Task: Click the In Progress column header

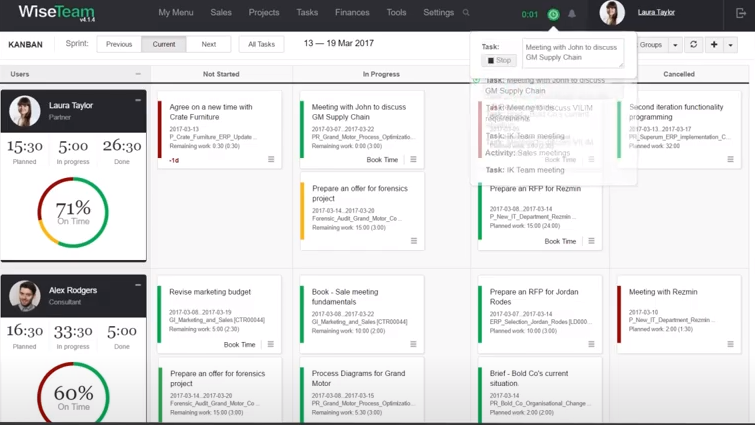Action: tap(381, 74)
